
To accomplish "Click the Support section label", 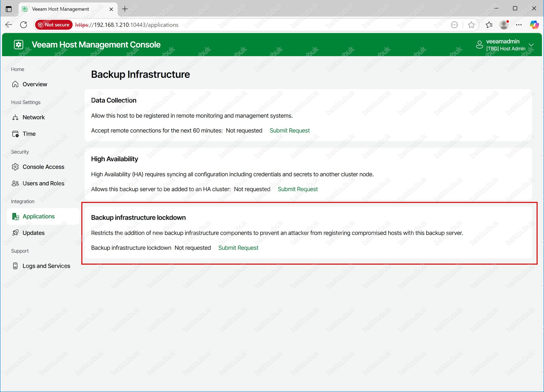I will [20, 251].
